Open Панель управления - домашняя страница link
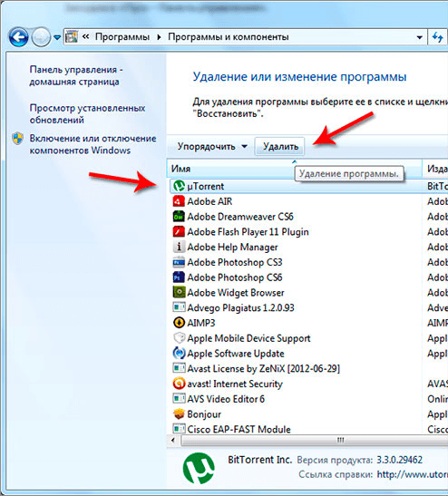Screen dimensions: 448x496 (76, 75)
